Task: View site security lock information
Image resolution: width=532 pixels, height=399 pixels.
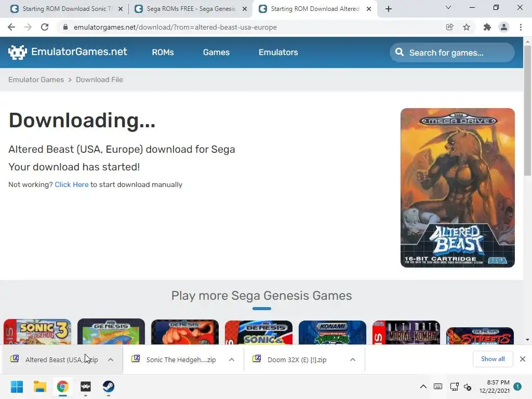Action: [65, 27]
